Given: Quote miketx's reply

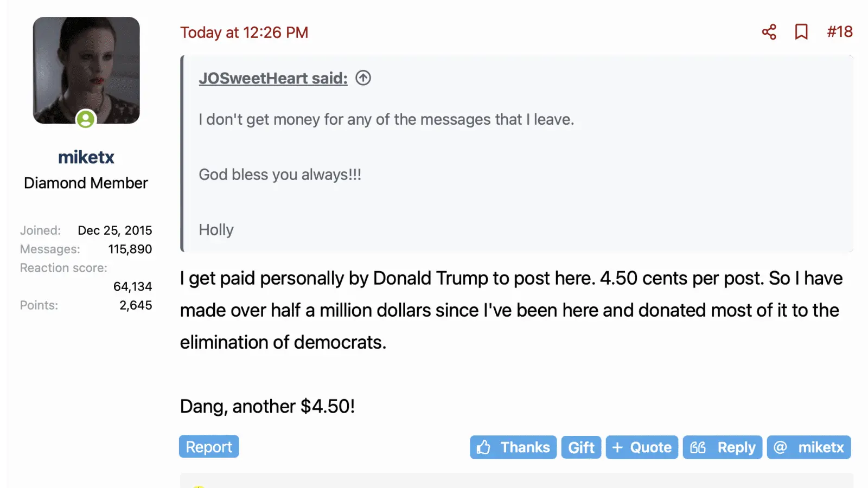Looking at the screenshot, I should pyautogui.click(x=642, y=447).
